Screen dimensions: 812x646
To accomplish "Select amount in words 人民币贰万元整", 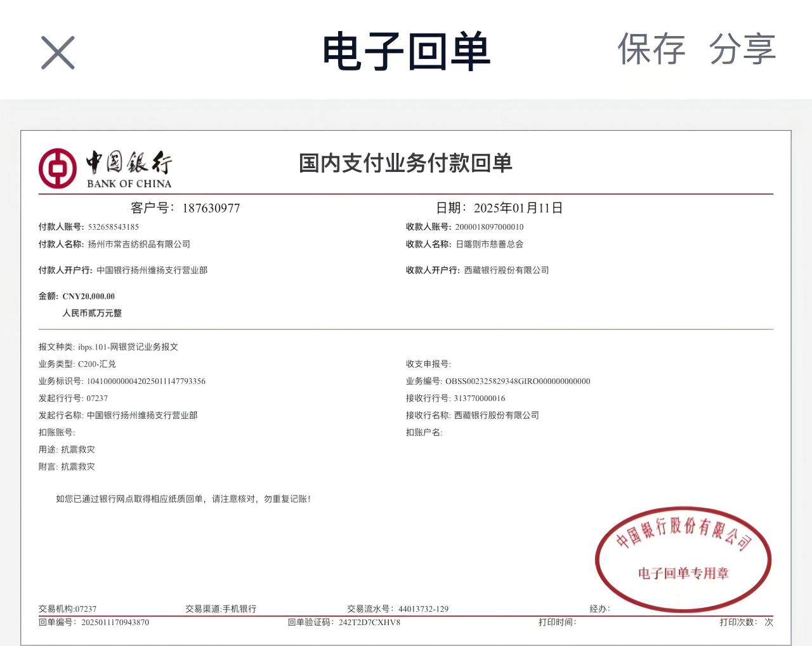I will coord(92,313).
